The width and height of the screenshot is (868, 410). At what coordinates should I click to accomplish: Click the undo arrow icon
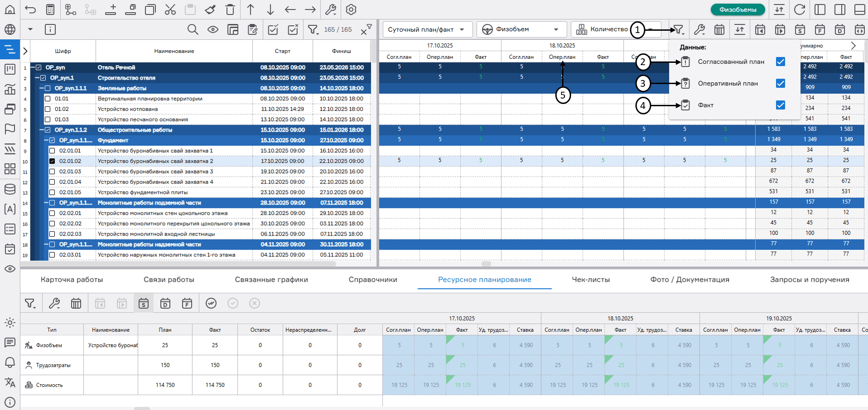(30, 9)
